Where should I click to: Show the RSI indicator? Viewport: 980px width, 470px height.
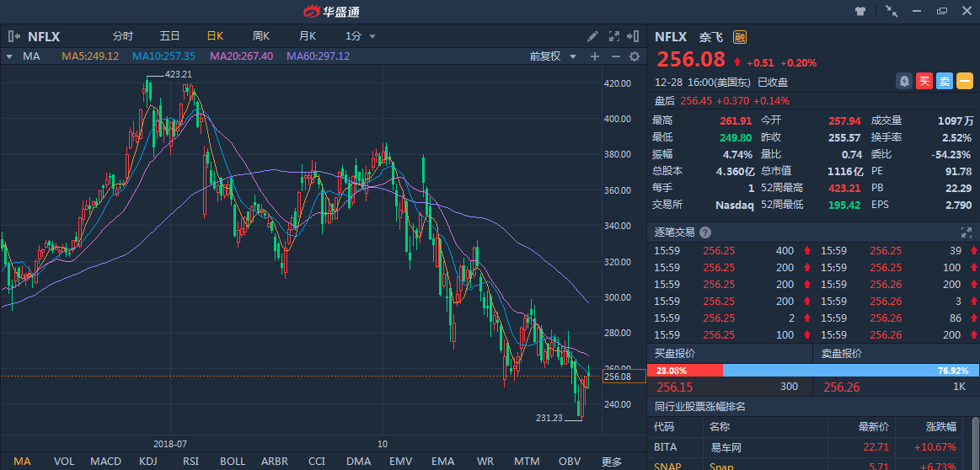pyautogui.click(x=190, y=462)
